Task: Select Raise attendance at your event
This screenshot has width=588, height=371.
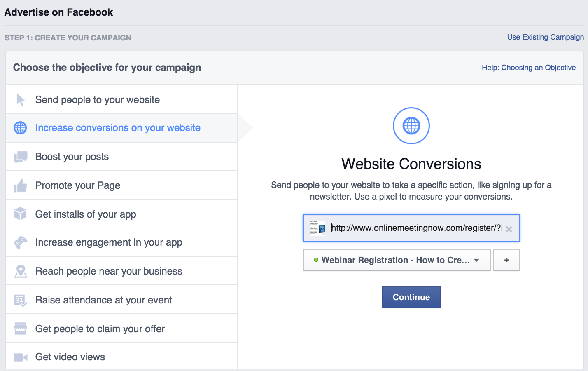Action: click(103, 300)
